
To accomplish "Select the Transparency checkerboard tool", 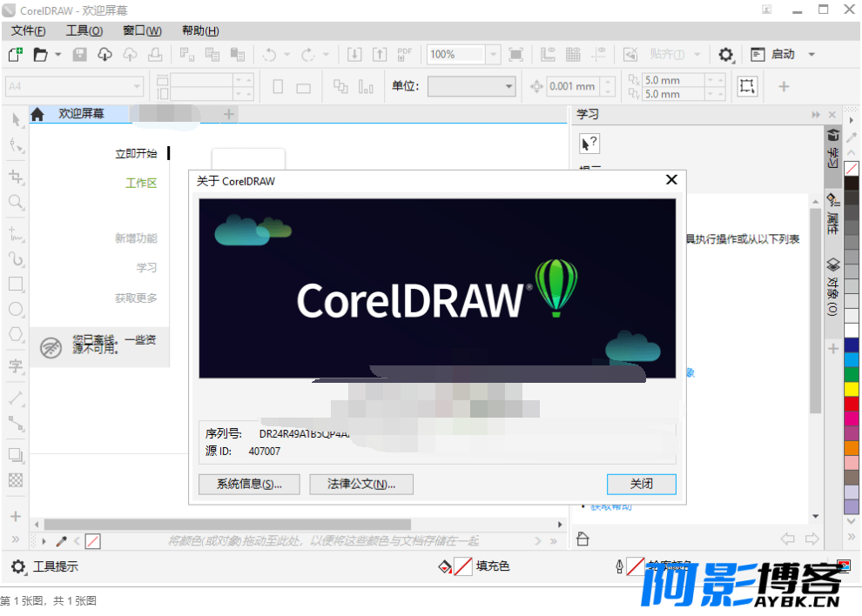I will [16, 480].
